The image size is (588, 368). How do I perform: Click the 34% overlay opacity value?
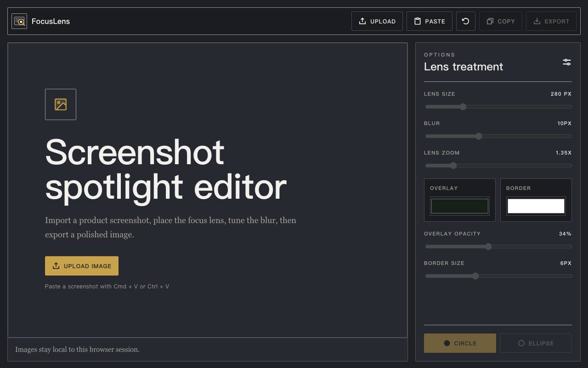pyautogui.click(x=565, y=234)
